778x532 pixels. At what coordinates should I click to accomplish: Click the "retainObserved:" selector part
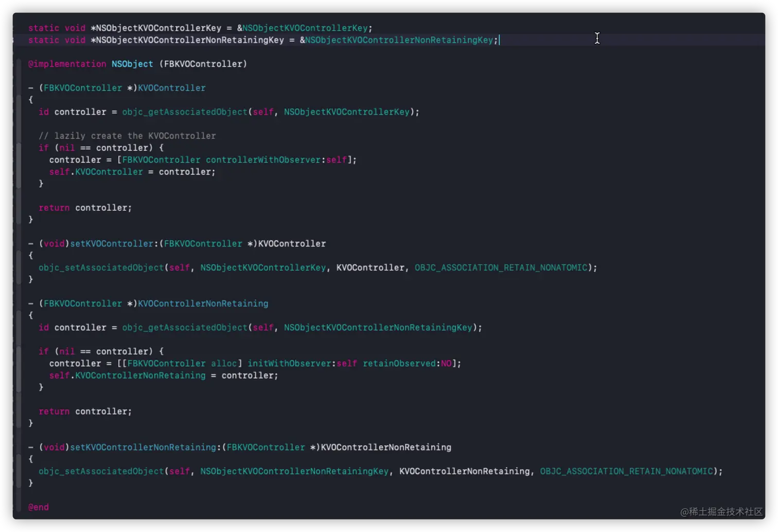[x=401, y=364]
